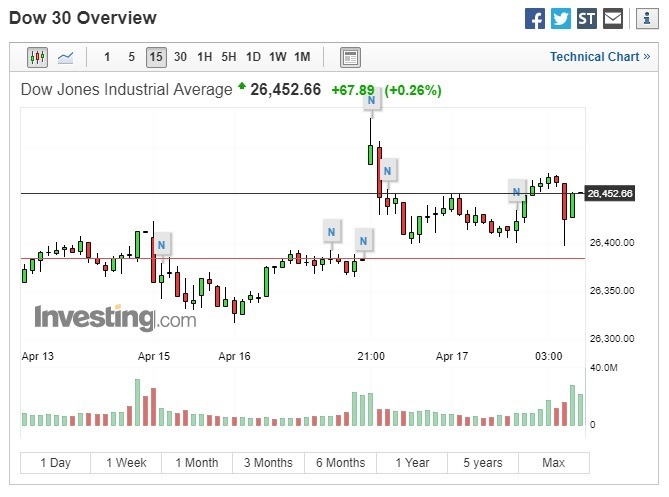Click the Dow Jones Industrial Average title
The width and height of the screenshot is (669, 497).
[x=127, y=90]
